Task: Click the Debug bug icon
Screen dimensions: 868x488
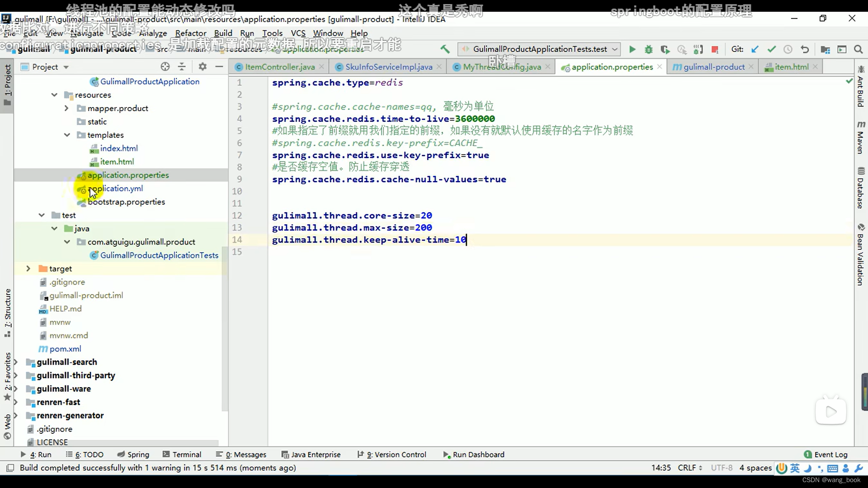Action: (x=648, y=49)
